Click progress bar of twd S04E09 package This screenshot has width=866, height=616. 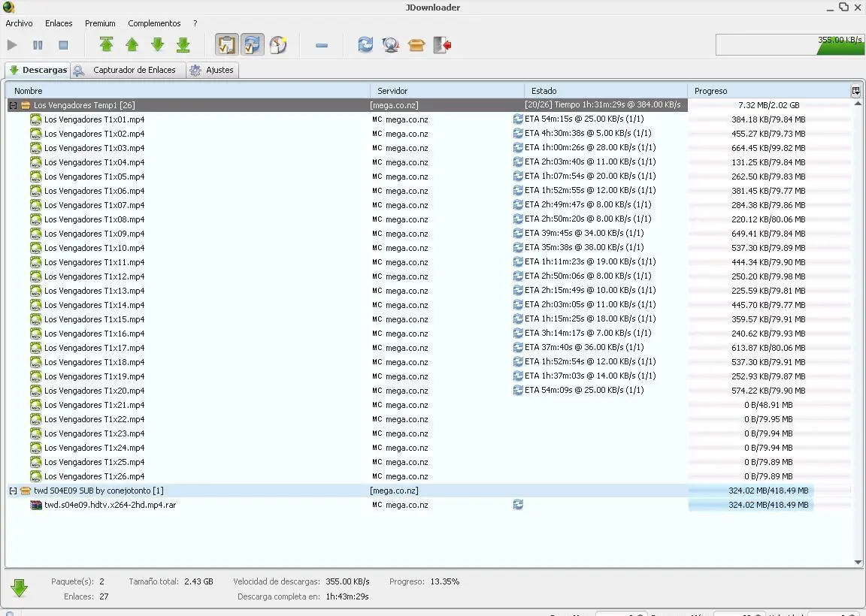(x=769, y=491)
